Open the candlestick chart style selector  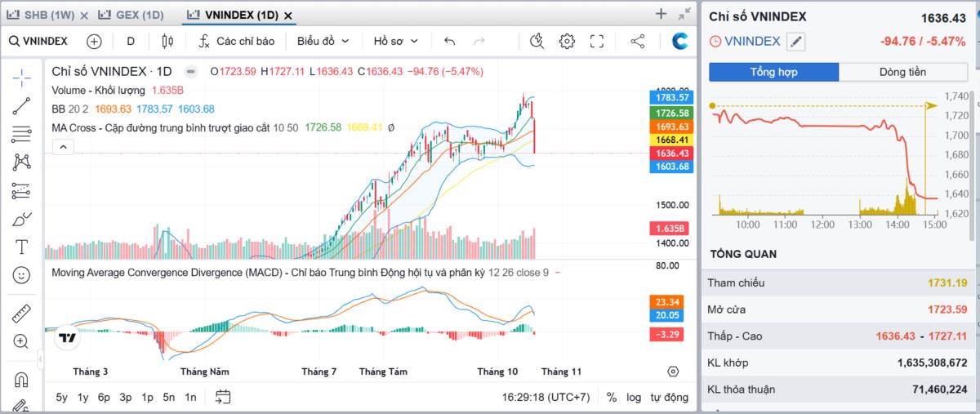coord(167,41)
